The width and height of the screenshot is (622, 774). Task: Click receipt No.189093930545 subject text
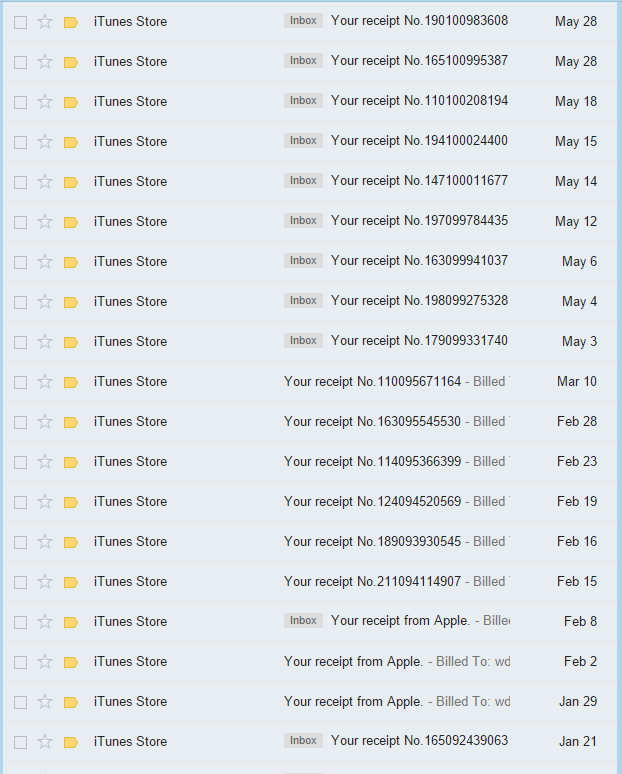(x=372, y=542)
